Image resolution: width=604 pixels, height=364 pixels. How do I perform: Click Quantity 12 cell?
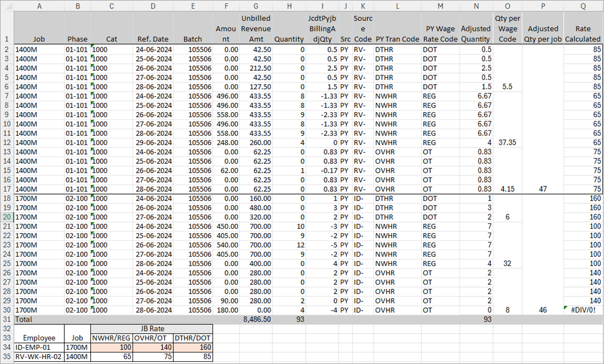coord(289,245)
